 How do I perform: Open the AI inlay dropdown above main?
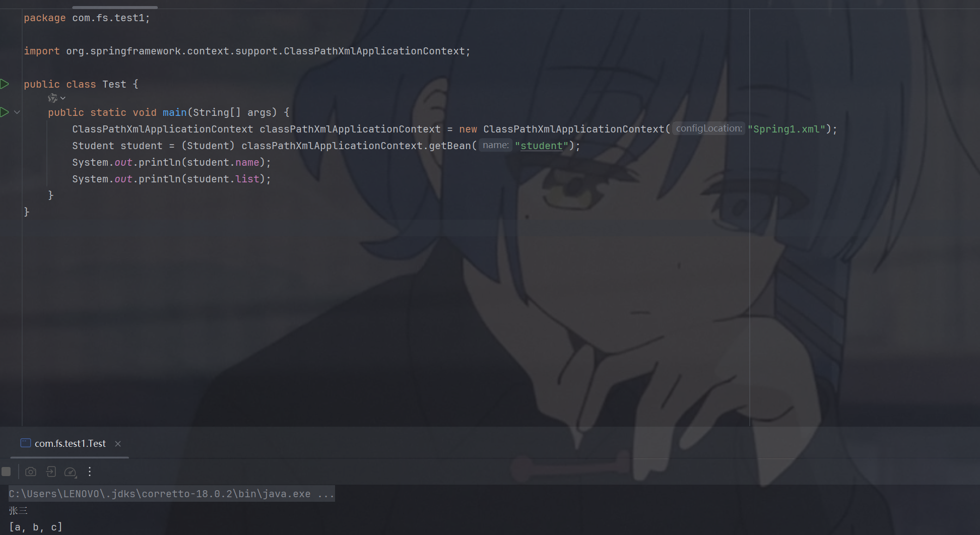(x=56, y=98)
